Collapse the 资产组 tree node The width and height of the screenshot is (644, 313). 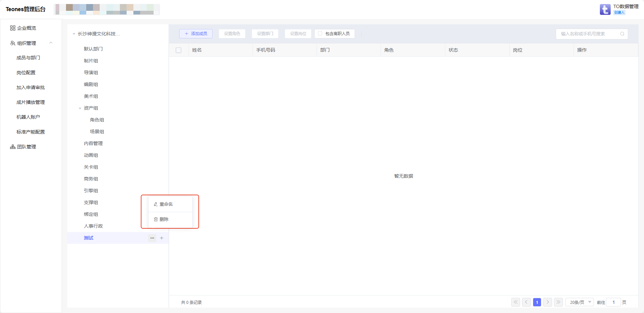point(80,108)
